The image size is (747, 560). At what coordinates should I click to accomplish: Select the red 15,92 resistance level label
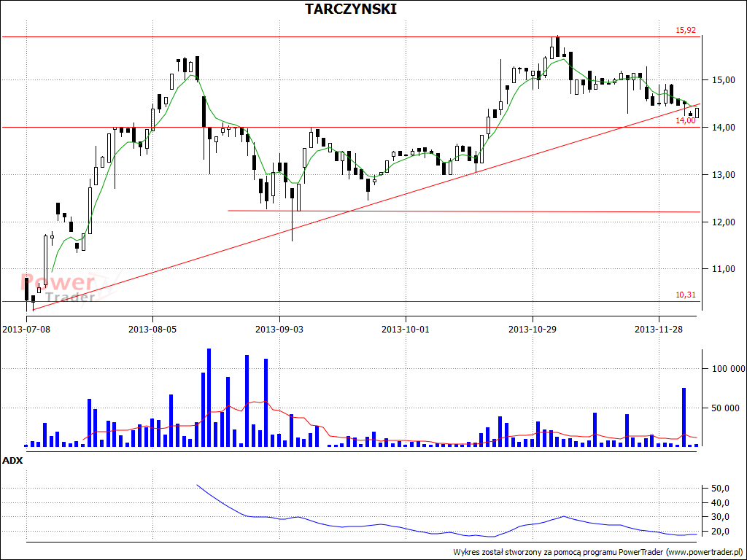point(686,30)
